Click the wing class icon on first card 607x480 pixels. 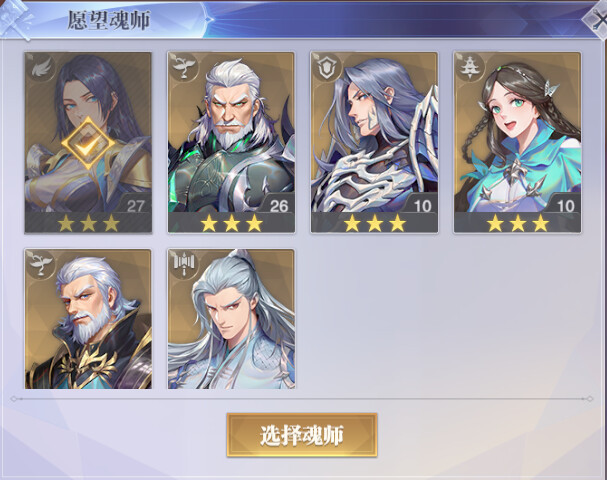tap(42, 69)
